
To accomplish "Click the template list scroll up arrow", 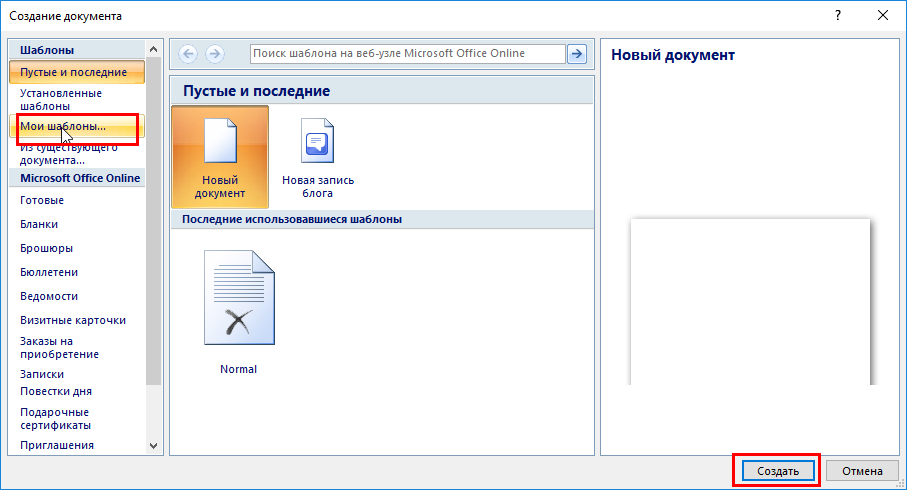I will (x=153, y=49).
